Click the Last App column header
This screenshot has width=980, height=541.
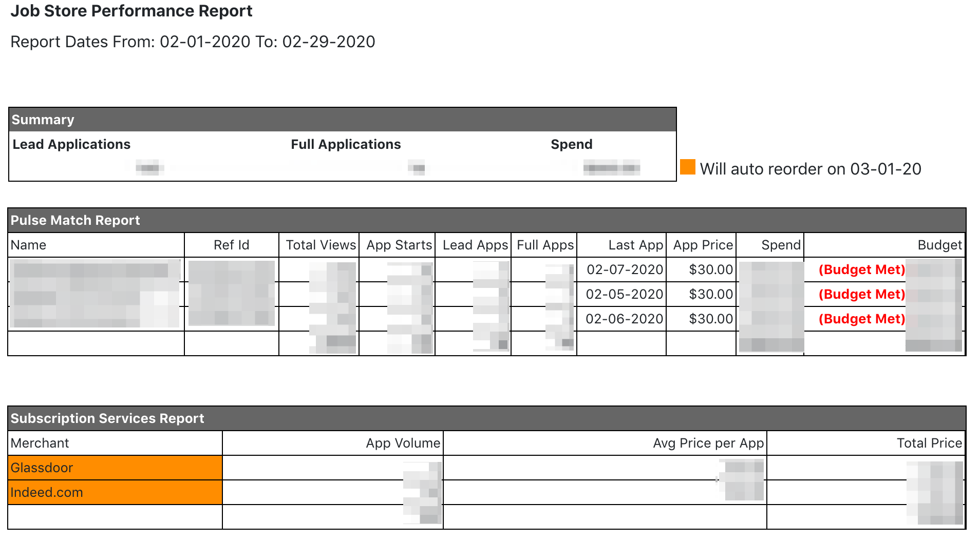tap(636, 245)
